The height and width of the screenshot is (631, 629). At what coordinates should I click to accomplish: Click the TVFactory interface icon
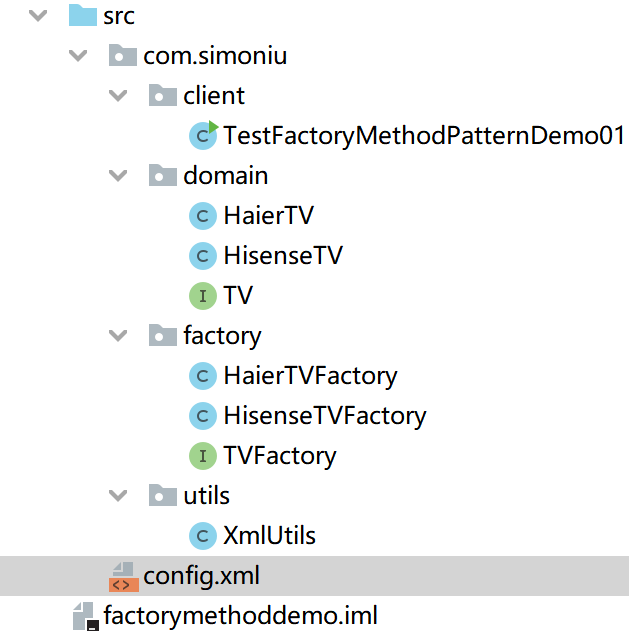[203, 456]
